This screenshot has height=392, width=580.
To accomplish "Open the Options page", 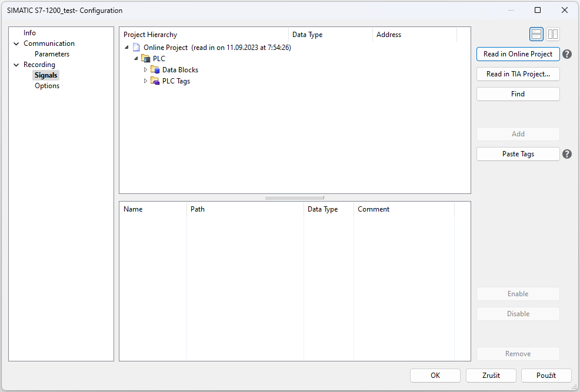I will click(x=47, y=86).
